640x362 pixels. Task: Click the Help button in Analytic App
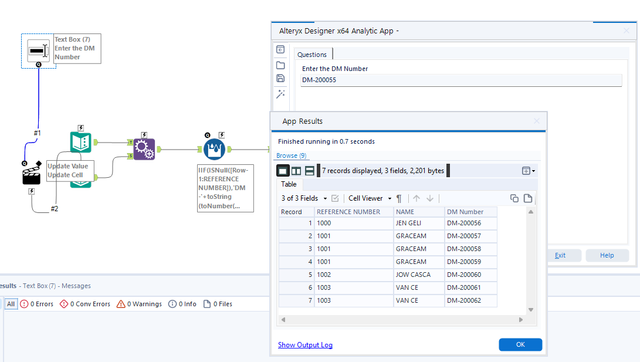pyautogui.click(x=607, y=255)
